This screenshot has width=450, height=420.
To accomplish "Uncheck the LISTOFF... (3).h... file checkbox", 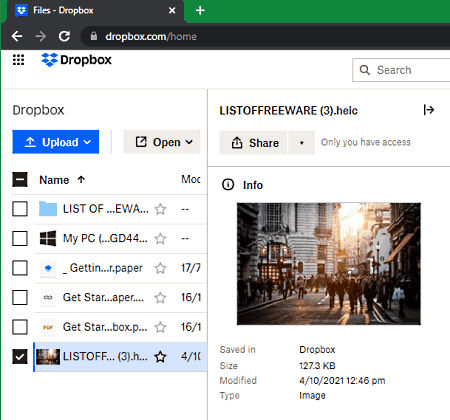I will point(20,356).
